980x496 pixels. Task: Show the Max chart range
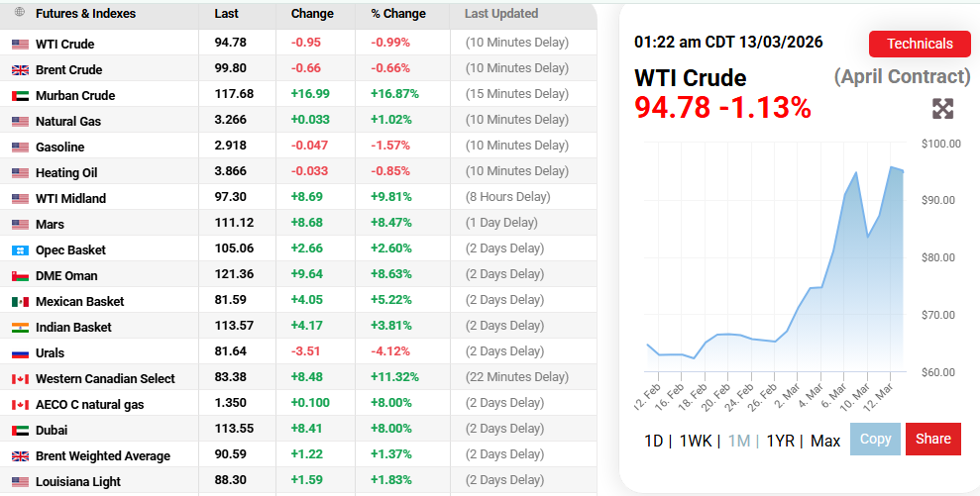pos(825,441)
